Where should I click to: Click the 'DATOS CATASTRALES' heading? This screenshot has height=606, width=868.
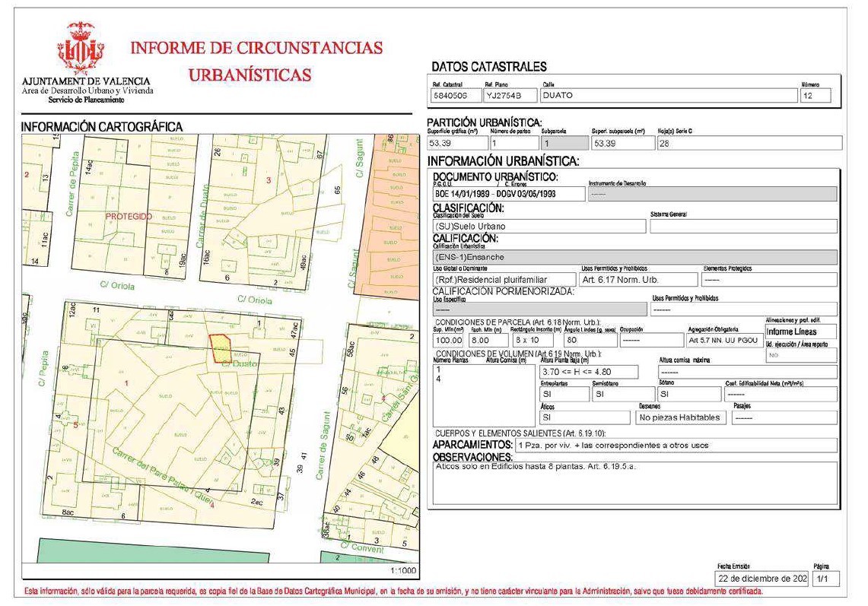489,67
